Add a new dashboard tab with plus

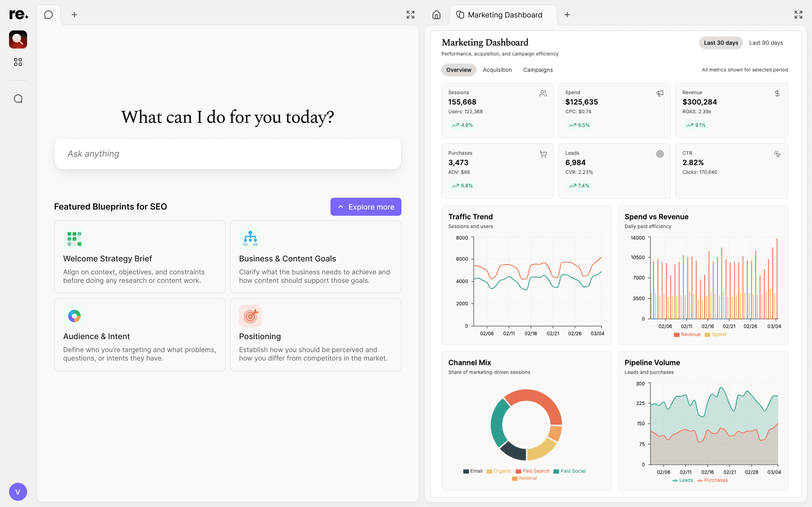[x=567, y=15]
